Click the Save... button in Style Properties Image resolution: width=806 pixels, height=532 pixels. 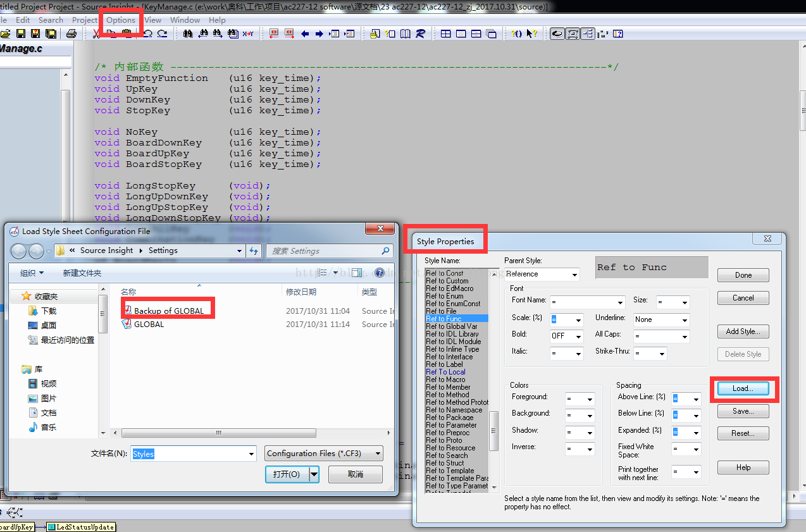[743, 411]
